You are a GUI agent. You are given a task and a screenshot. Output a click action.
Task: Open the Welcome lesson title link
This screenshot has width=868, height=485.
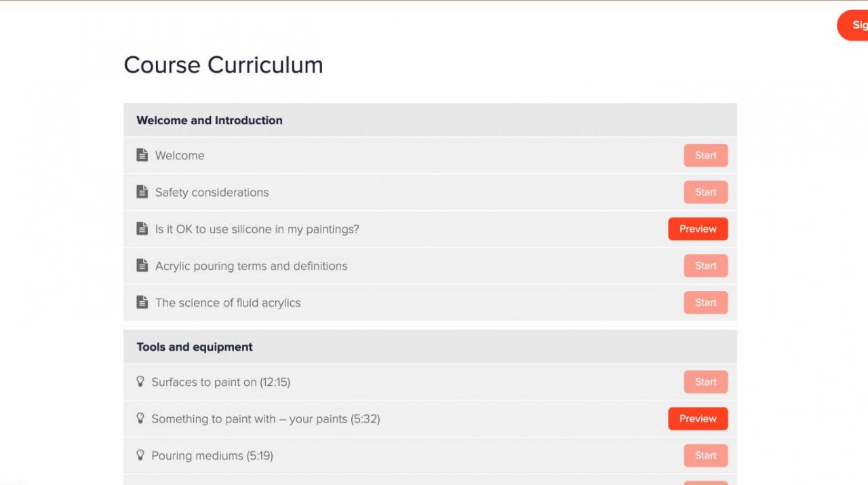coord(180,155)
